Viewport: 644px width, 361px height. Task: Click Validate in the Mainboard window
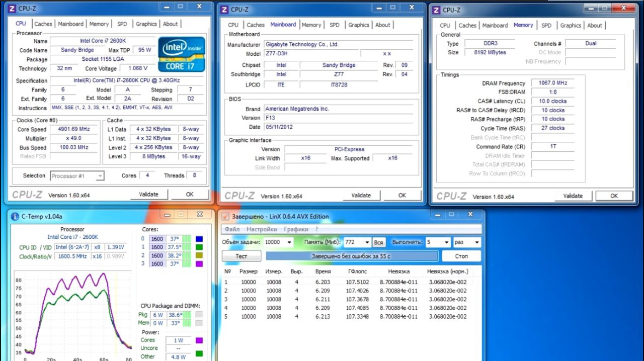tap(361, 195)
